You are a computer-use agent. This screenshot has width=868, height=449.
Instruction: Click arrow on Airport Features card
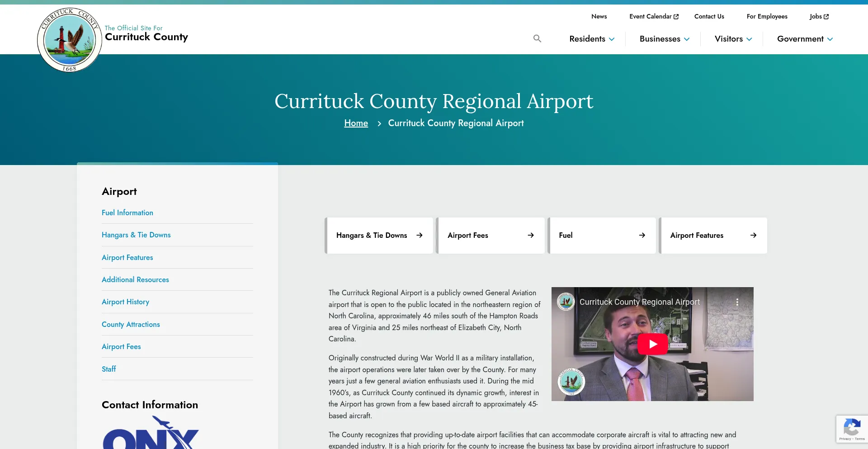[x=753, y=235]
